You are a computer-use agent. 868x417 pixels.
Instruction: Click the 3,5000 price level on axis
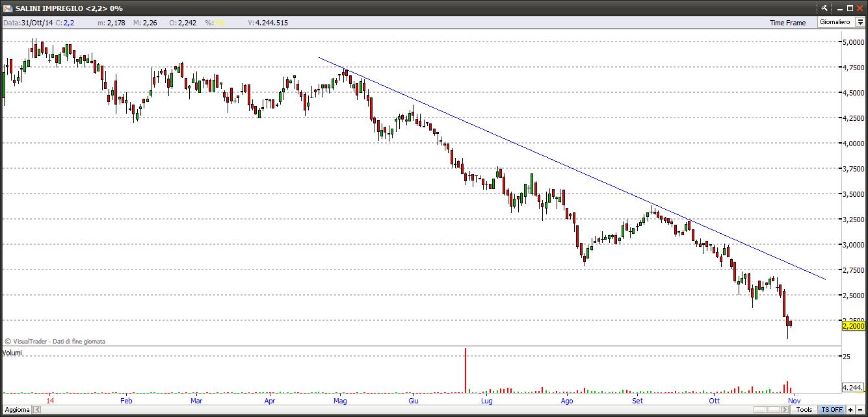click(853, 194)
